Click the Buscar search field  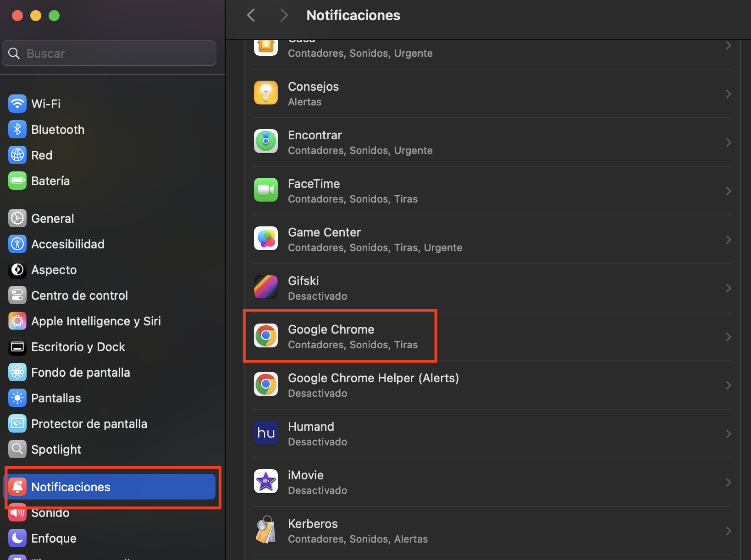[115, 54]
